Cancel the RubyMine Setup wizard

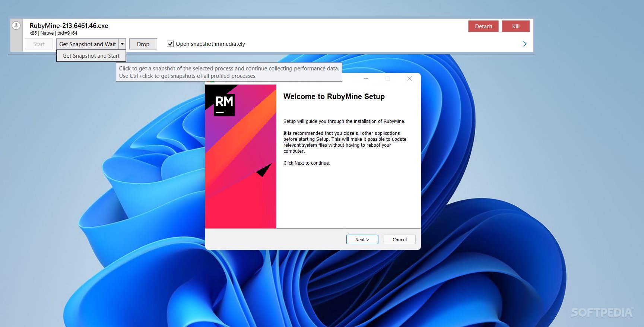coord(400,239)
